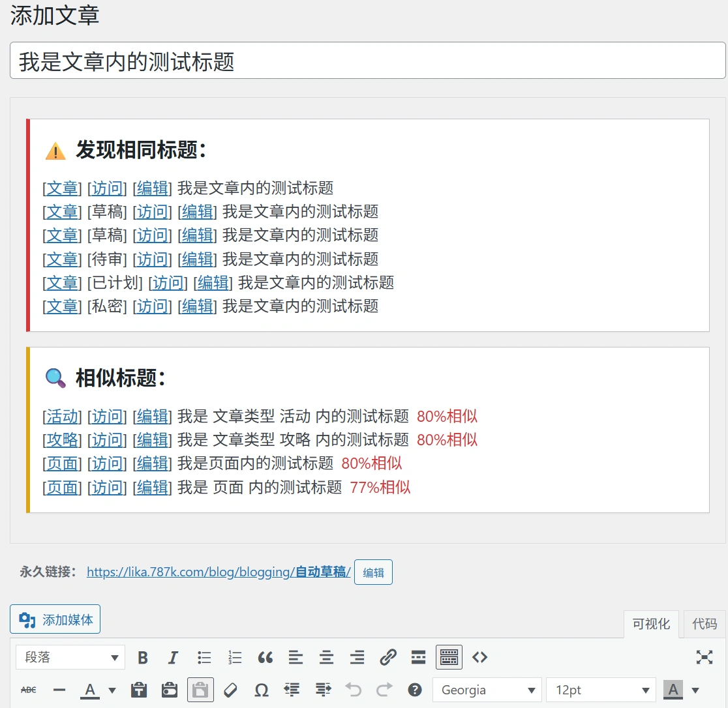Screen dimensions: 728x708
Task: Click the 77%相似 similarity text
Action: (380, 488)
